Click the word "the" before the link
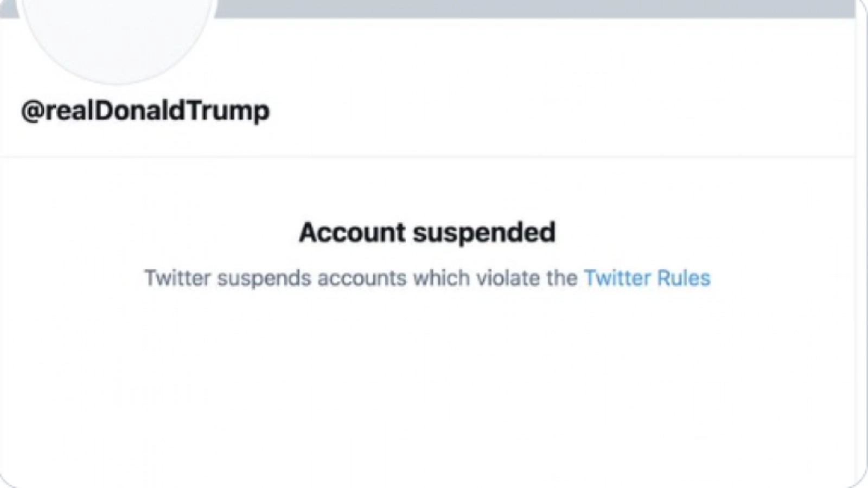 pos(562,278)
